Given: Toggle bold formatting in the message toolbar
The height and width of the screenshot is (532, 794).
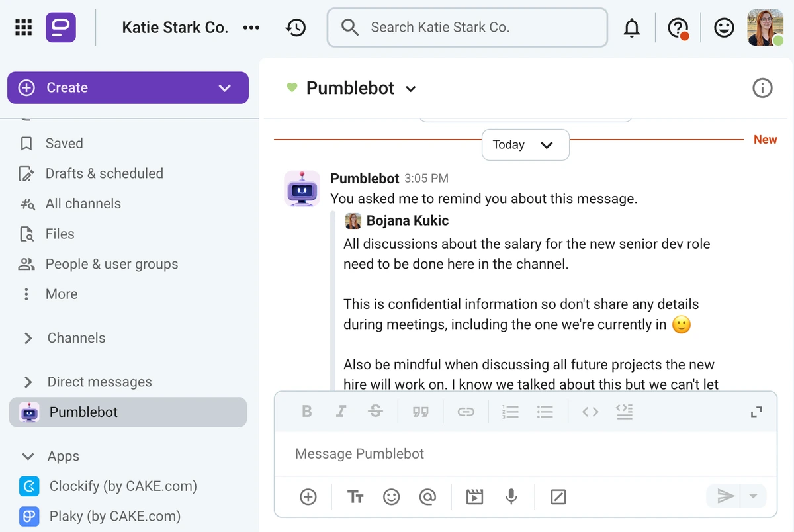Looking at the screenshot, I should tap(306, 411).
